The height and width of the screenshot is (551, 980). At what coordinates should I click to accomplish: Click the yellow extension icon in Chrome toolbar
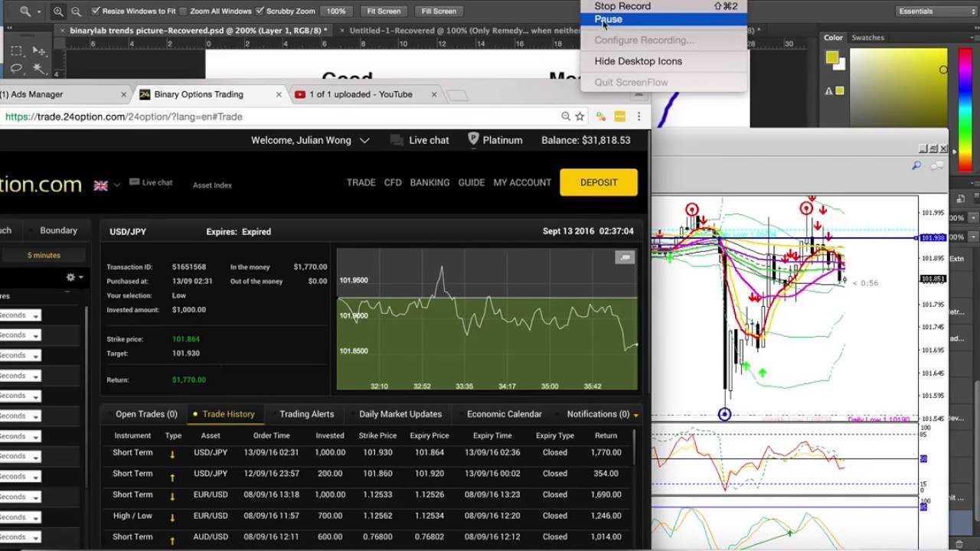[620, 116]
